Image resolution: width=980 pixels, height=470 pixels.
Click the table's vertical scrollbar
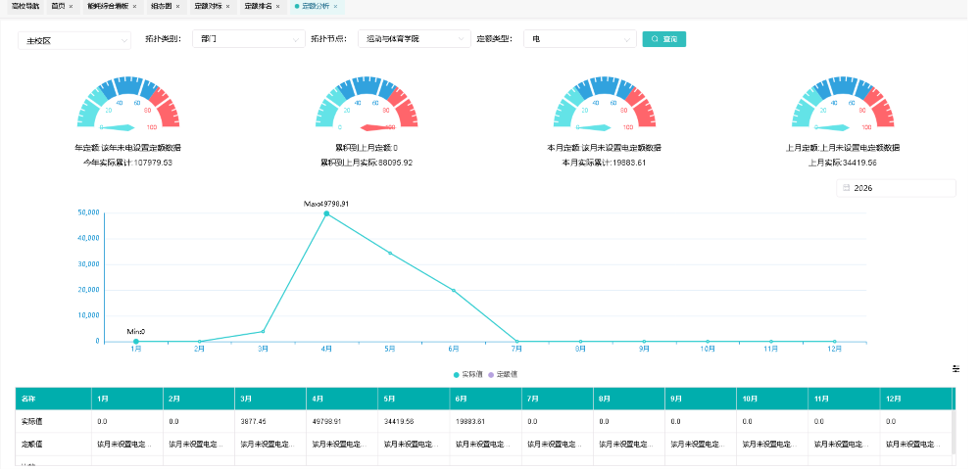pyautogui.click(x=954, y=431)
